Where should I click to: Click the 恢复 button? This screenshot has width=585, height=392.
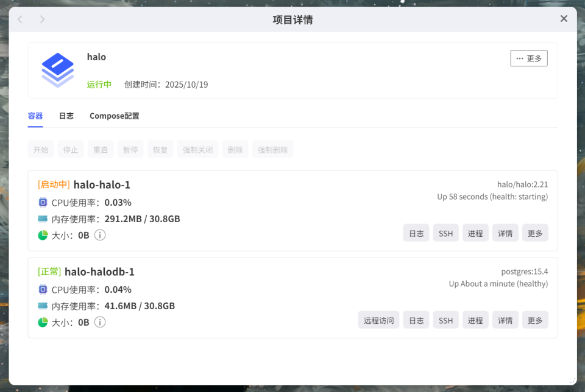(x=160, y=149)
